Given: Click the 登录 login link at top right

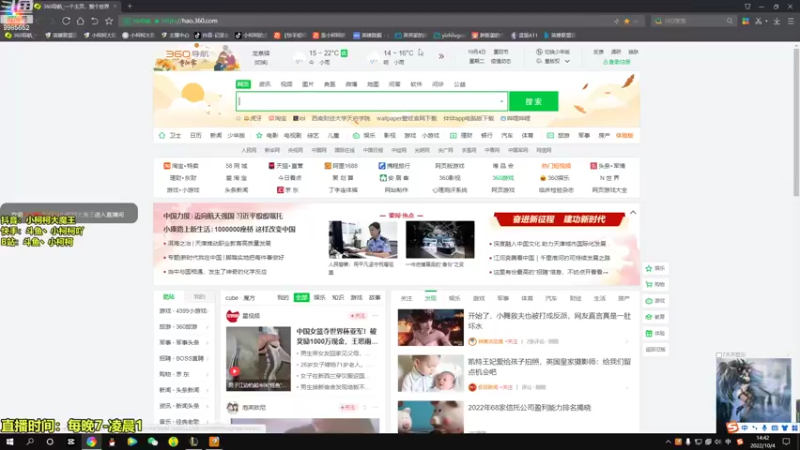Looking at the screenshot, I should point(616,62).
